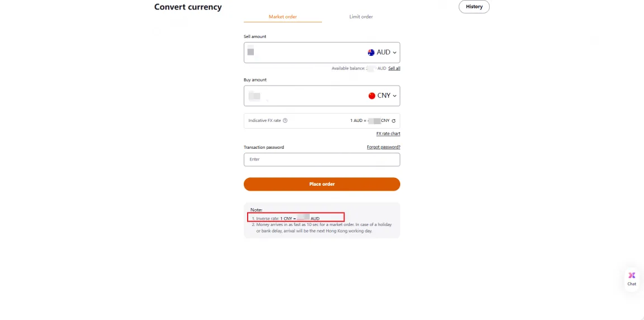Open the FX rate chart link

pos(388,134)
